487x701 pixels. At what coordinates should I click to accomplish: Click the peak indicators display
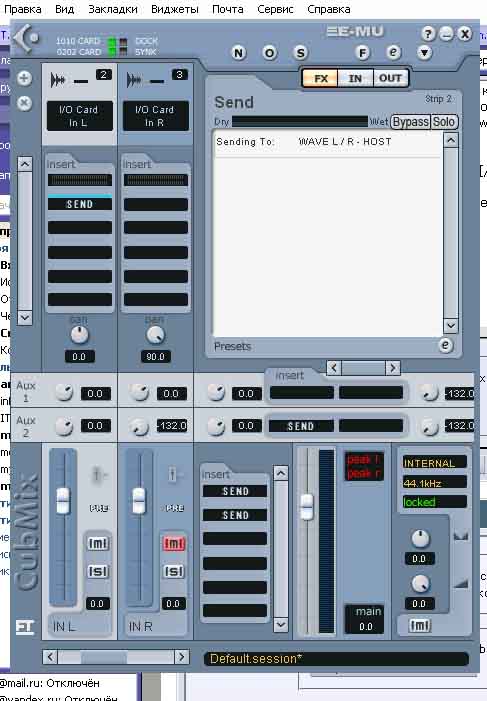tap(364, 466)
